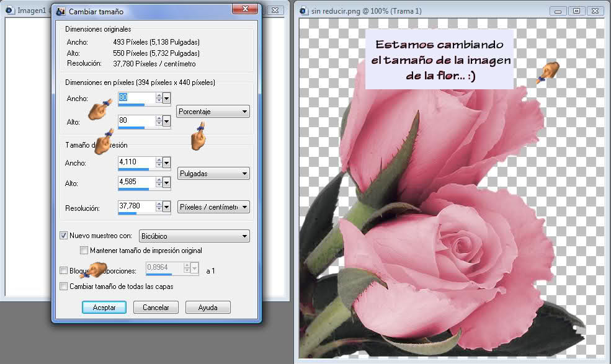Decrease the pixel-dimensions Alto value with down arrow
This screenshot has width=611, height=364.
coord(159,123)
